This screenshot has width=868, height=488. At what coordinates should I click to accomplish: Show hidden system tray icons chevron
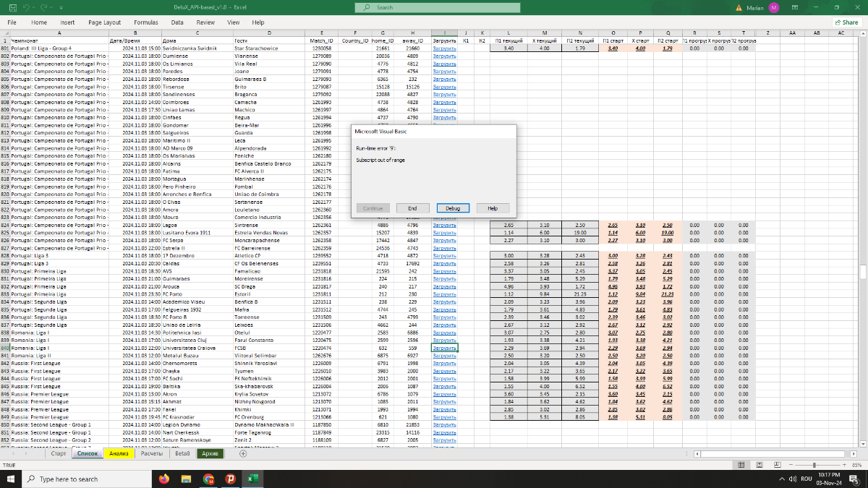click(x=782, y=479)
